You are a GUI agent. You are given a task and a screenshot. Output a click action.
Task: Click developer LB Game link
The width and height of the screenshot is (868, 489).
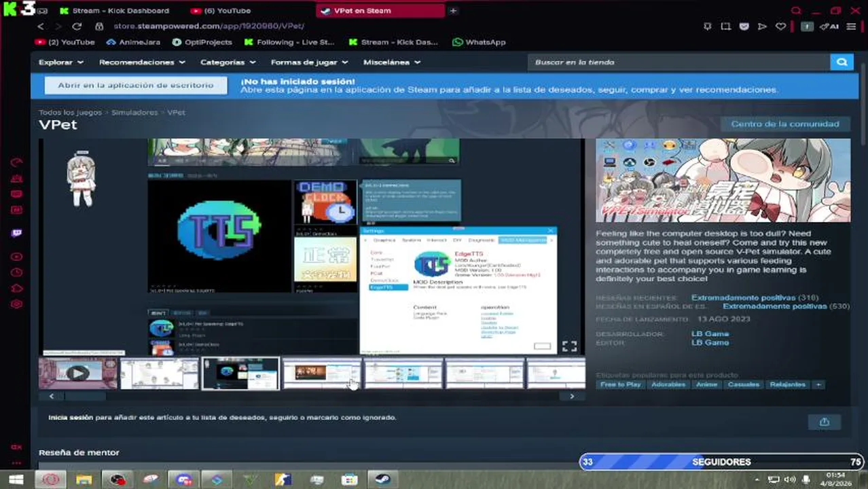coord(710,333)
